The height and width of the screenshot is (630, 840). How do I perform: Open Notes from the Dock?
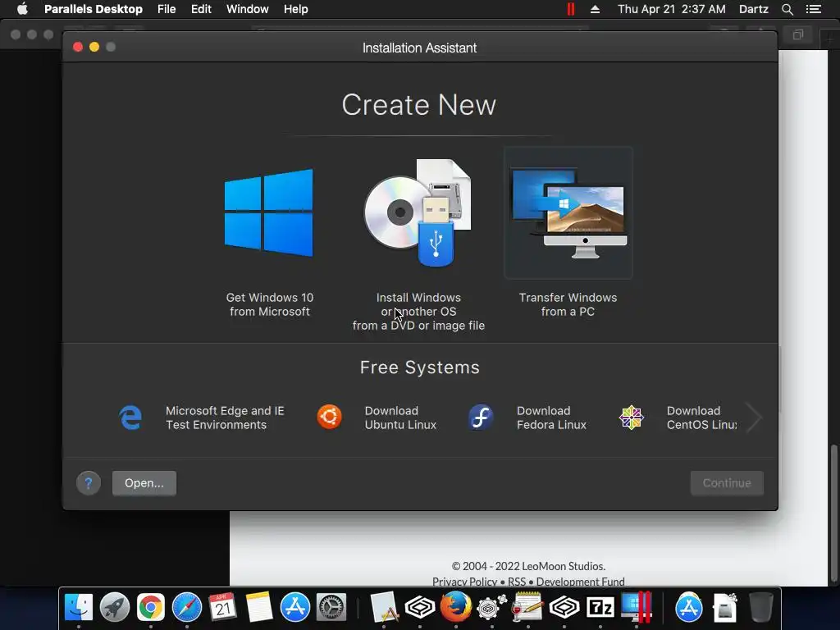click(259, 608)
